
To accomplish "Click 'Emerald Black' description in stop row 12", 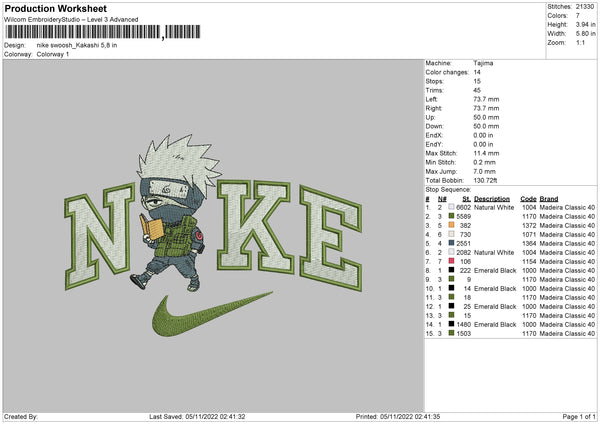I will coord(495,307).
